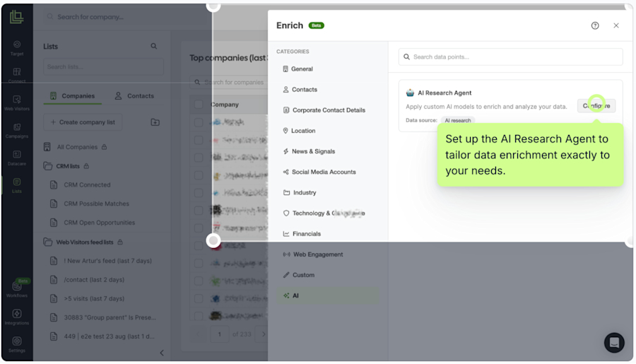Switch to the Companies tab
The width and height of the screenshot is (636, 364).
72,96
